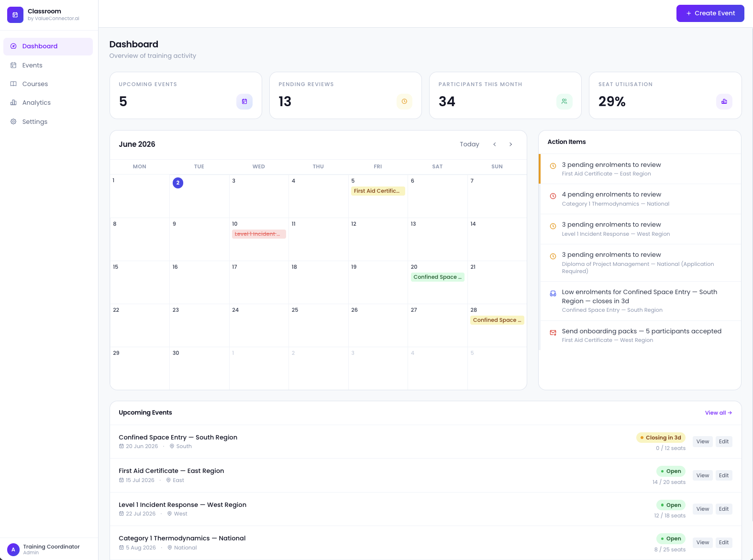Click the seat icon for low enrolments action
Viewport: 753px width, 560px height.
click(x=553, y=294)
